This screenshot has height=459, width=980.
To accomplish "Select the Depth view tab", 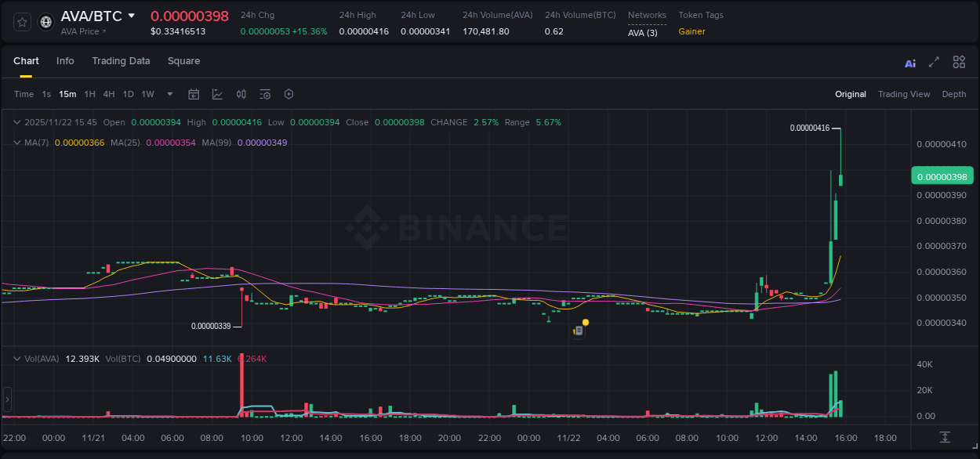I will click(954, 93).
